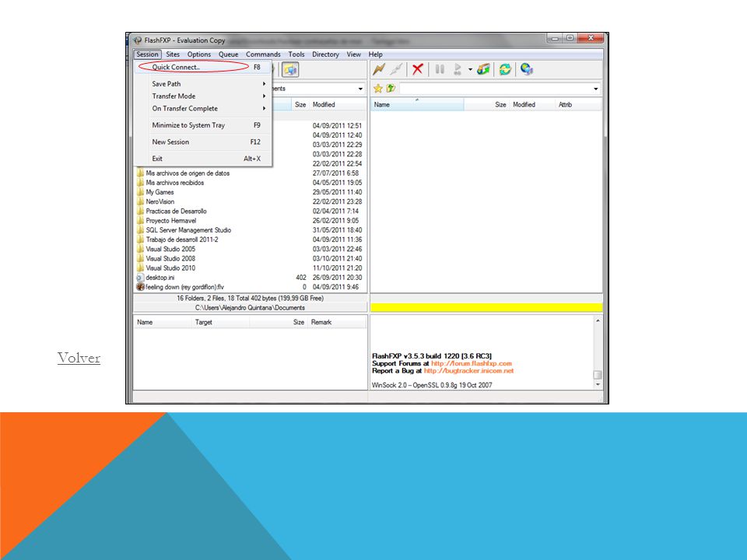Open the View menu
The width and height of the screenshot is (747, 560).
(x=353, y=54)
